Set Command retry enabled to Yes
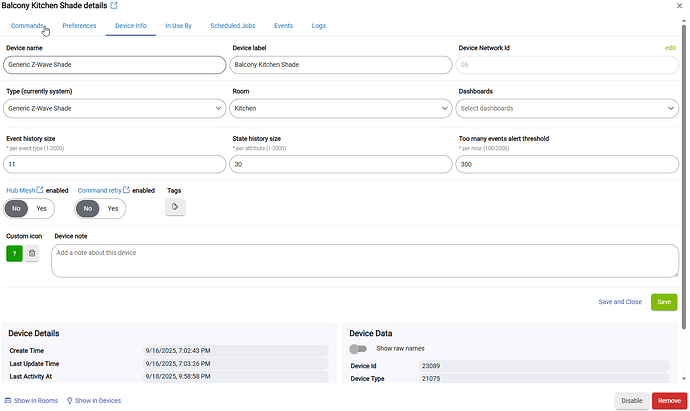The width and height of the screenshot is (690, 411). click(112, 209)
